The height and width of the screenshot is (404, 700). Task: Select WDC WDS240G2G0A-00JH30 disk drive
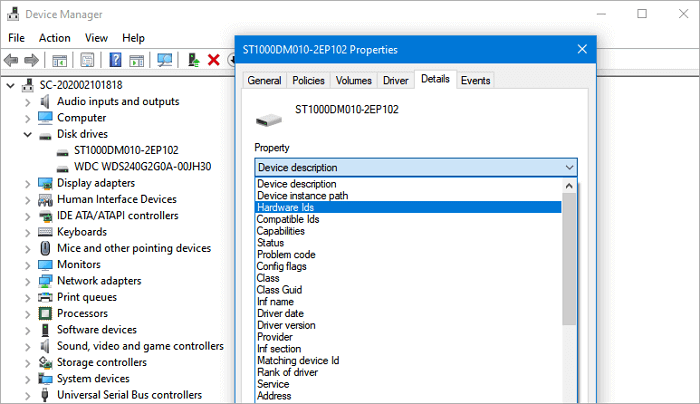click(x=142, y=166)
